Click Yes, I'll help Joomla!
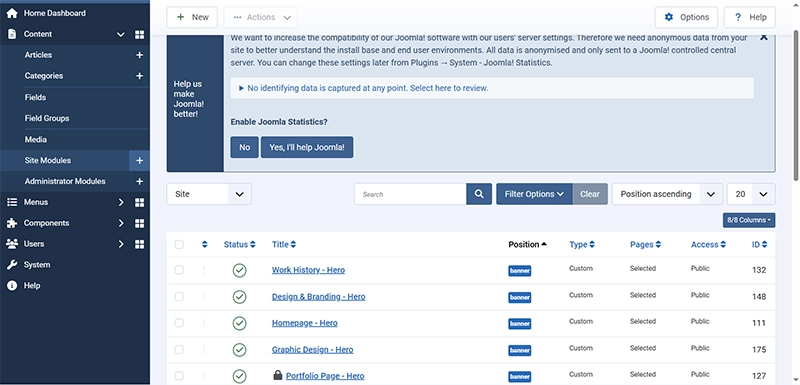800x385 pixels. [x=307, y=147]
